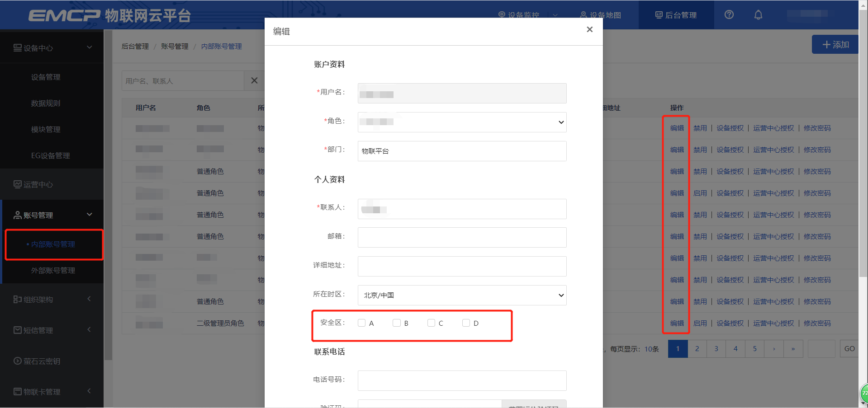Click current page 1 in pagination
The image size is (868, 408).
[678, 348]
